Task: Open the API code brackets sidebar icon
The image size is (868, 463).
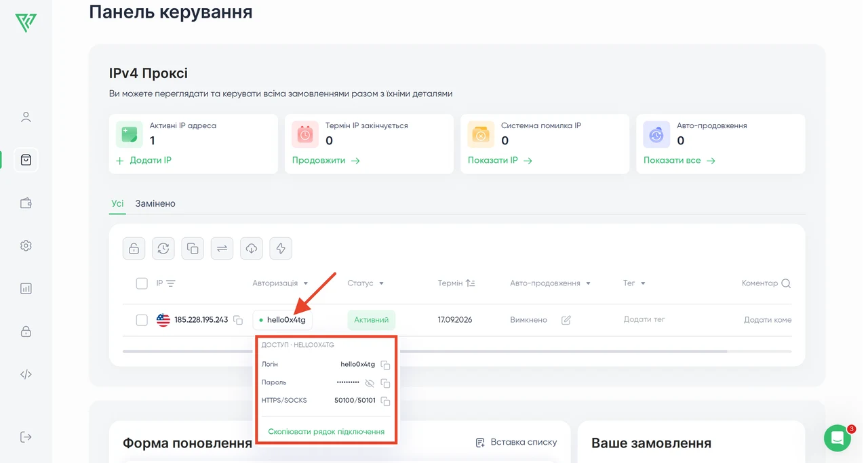Action: [26, 374]
